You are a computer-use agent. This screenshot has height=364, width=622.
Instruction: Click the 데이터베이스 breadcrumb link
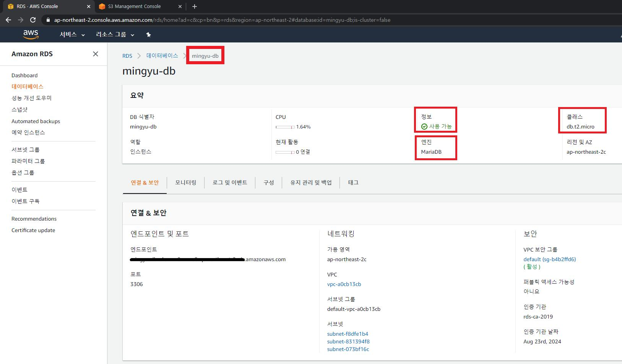pos(162,55)
